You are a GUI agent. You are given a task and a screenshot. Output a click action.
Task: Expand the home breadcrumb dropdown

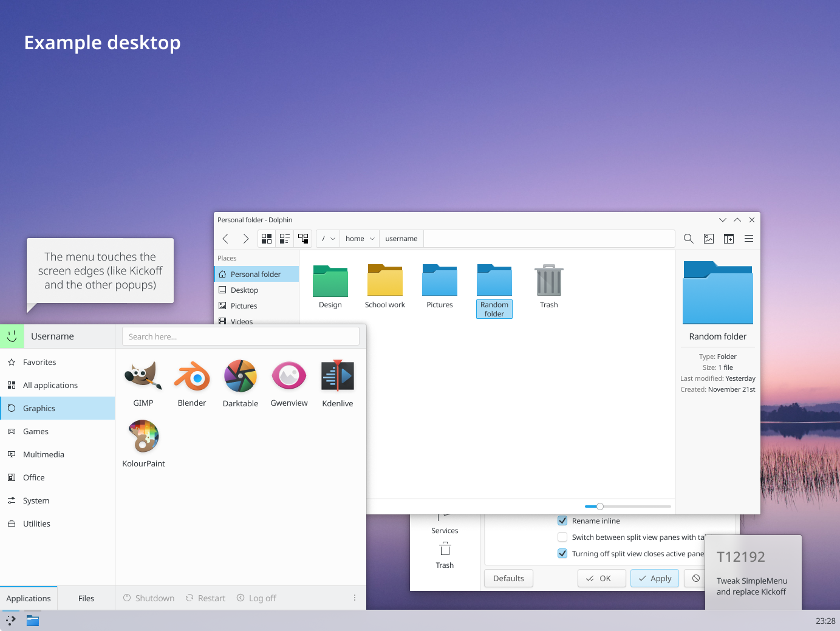372,239
